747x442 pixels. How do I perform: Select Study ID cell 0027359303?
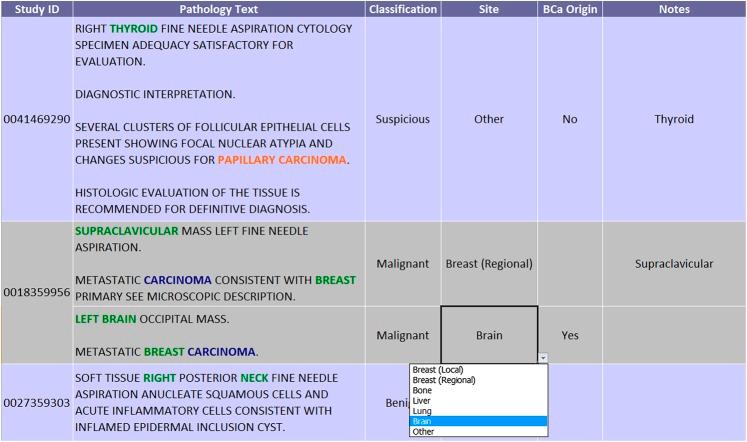tap(37, 403)
